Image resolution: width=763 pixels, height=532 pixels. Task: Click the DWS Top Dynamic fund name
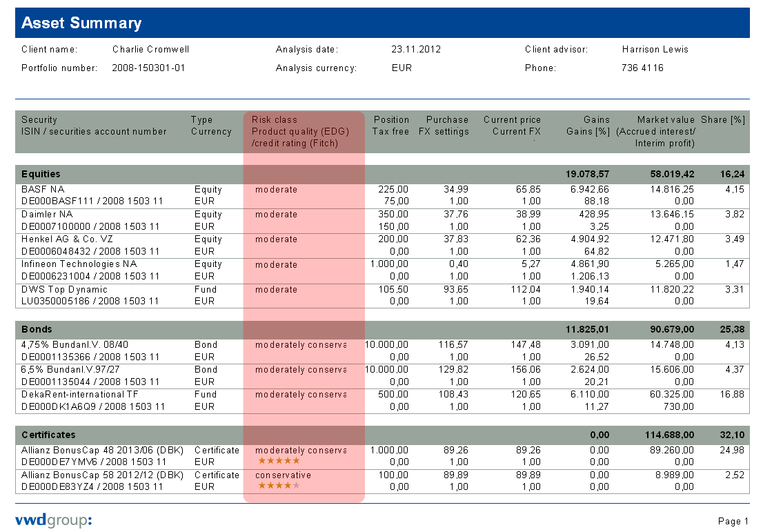click(65, 290)
